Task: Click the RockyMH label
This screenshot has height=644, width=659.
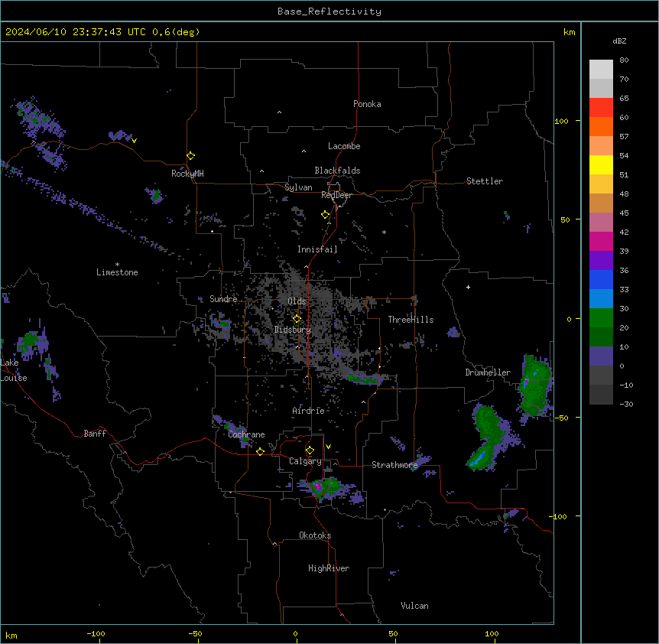Action: point(187,174)
